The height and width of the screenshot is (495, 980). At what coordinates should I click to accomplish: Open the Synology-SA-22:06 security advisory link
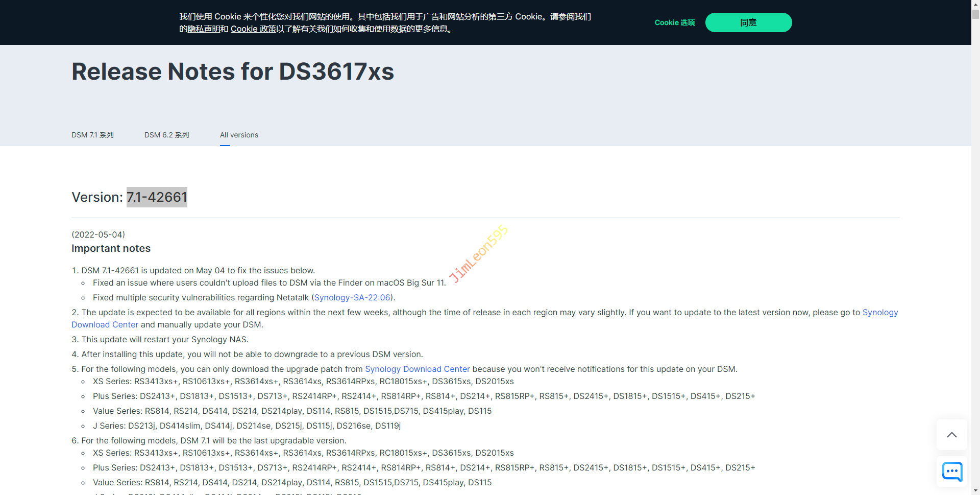[x=352, y=297]
